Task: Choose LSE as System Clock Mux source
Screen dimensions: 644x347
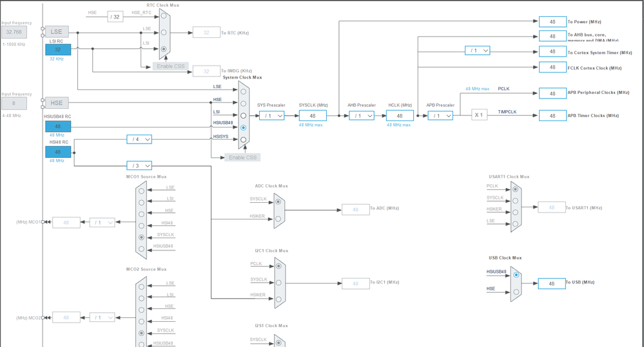Action: pyautogui.click(x=244, y=91)
